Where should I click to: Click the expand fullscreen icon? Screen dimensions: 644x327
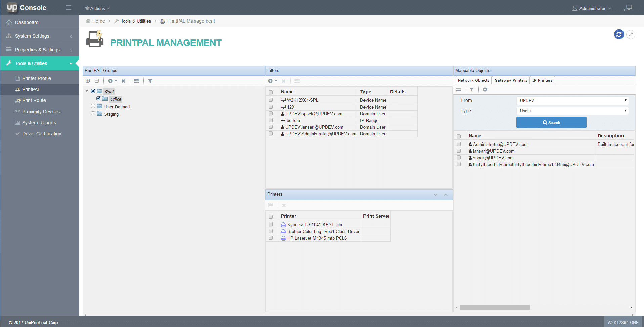[631, 35]
